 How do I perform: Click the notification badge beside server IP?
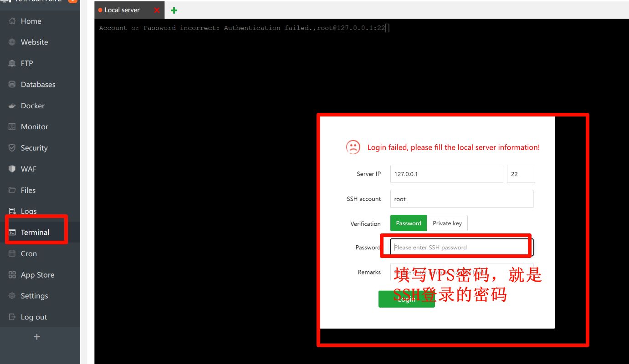click(x=72, y=1)
